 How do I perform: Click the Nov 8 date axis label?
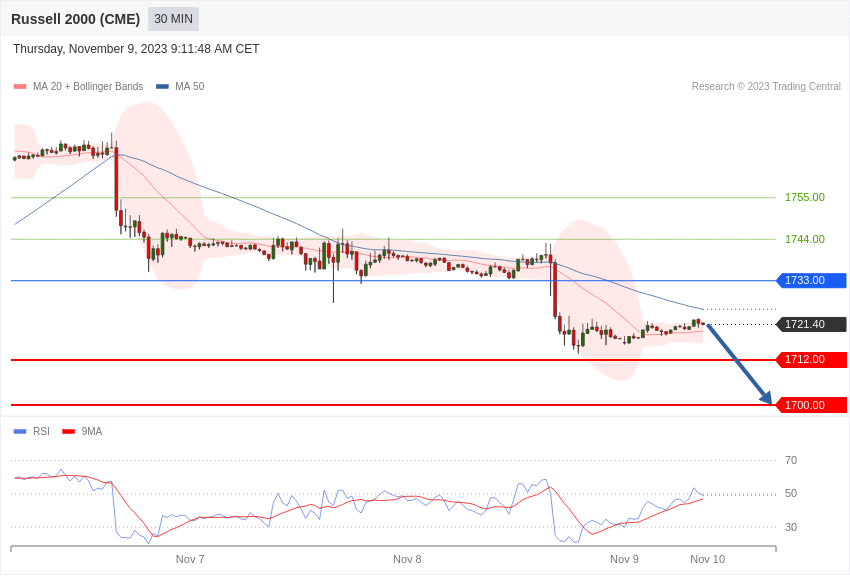point(407,559)
